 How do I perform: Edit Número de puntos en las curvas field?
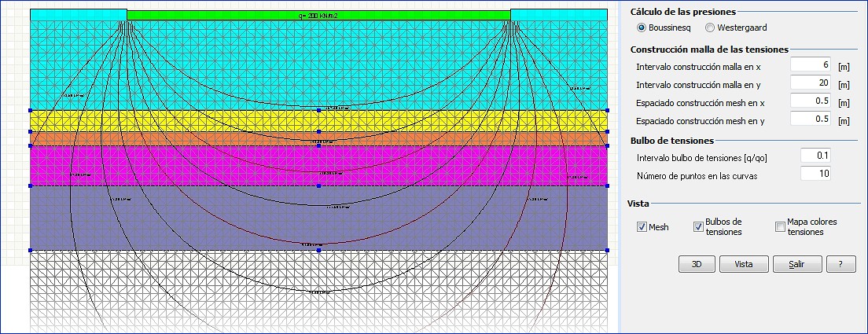(815, 174)
